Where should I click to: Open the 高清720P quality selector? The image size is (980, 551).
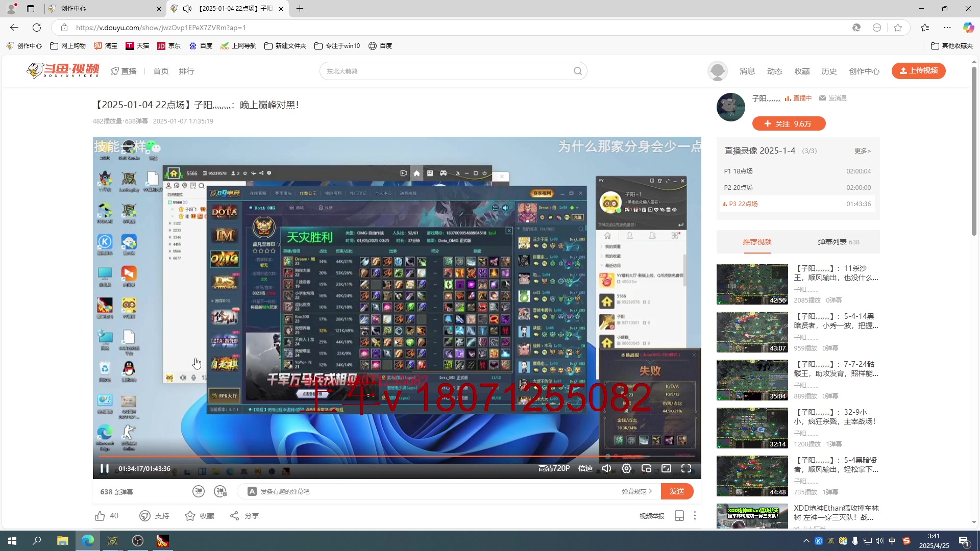click(554, 468)
